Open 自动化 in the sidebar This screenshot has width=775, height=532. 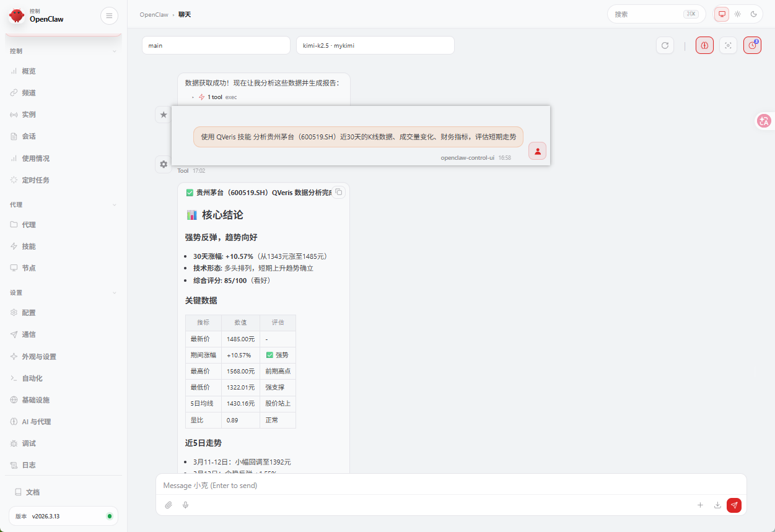point(63,378)
